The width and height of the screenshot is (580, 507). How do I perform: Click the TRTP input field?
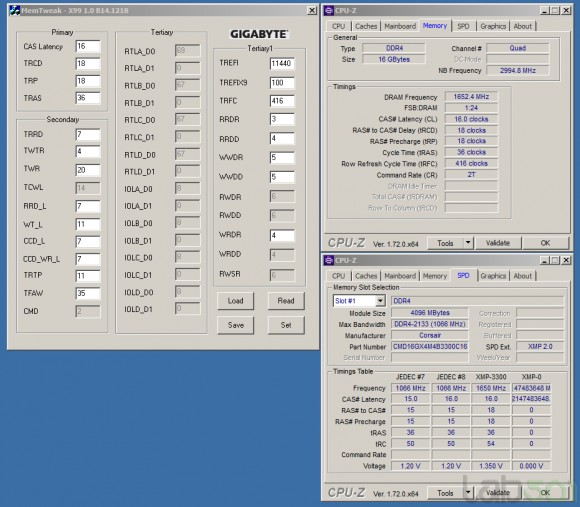pos(88,276)
